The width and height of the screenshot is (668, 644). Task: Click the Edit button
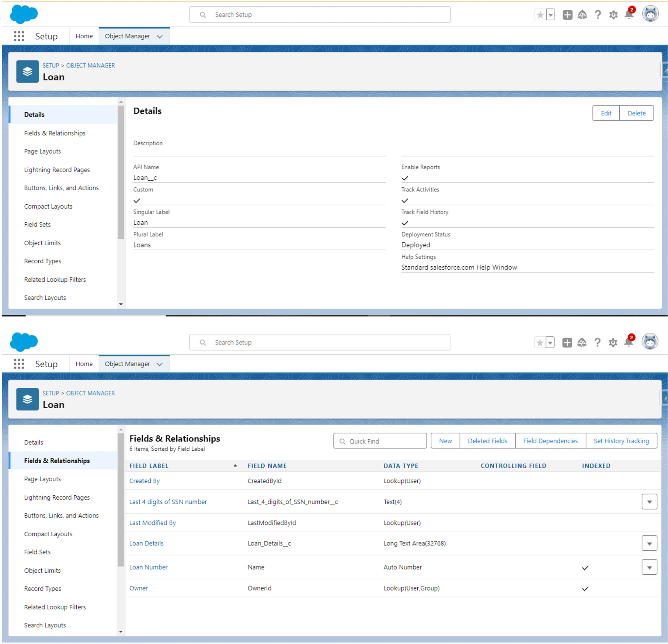pyautogui.click(x=606, y=113)
